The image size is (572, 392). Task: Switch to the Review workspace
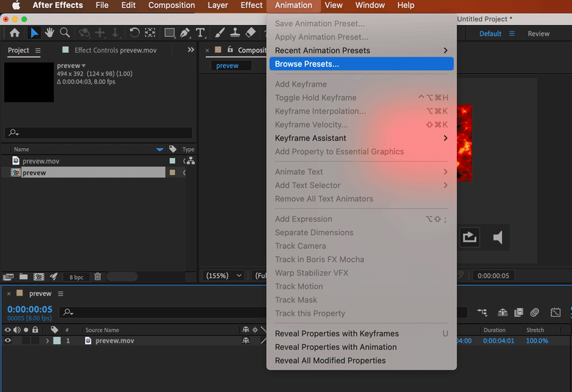pos(538,34)
